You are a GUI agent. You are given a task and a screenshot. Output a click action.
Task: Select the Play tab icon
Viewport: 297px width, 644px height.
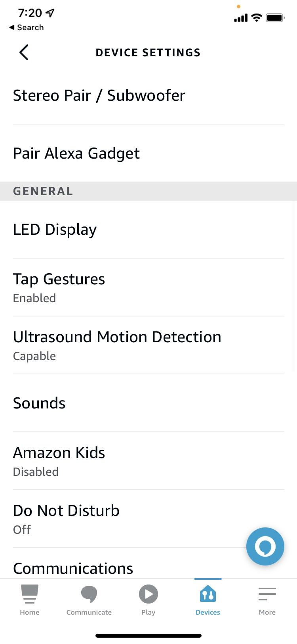point(148,594)
